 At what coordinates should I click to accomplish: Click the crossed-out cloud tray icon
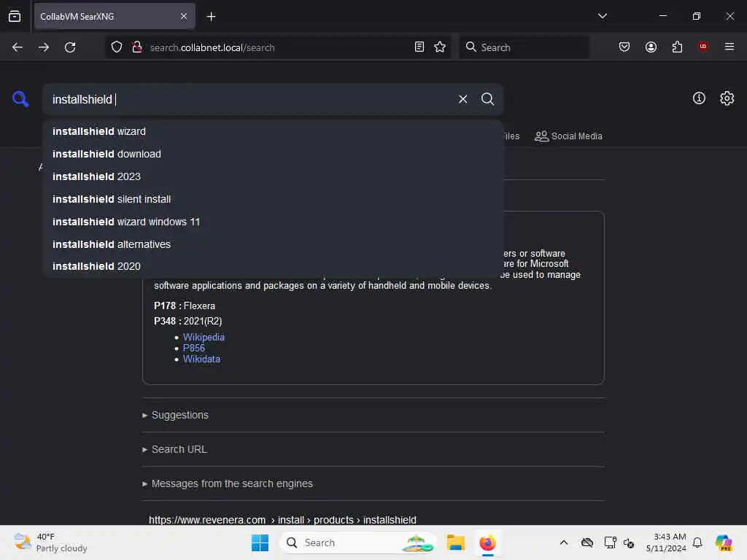(x=587, y=542)
